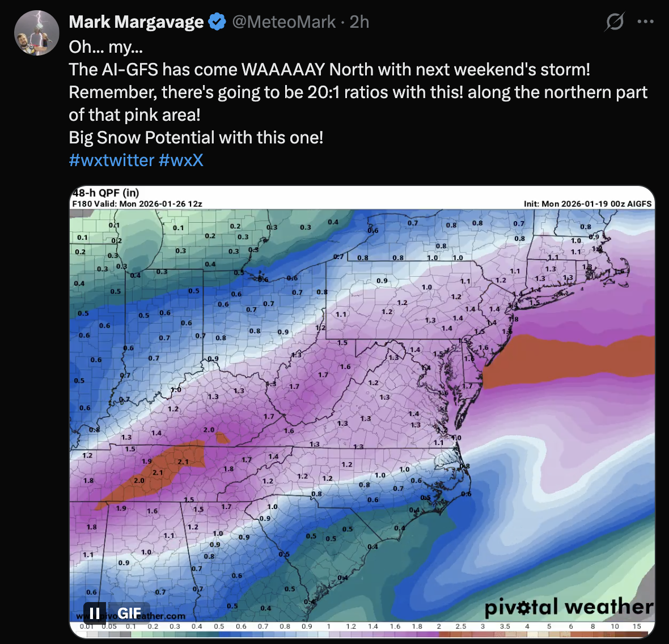669x644 pixels.
Task: Open the Grok explain-post icon
Action: [614, 22]
